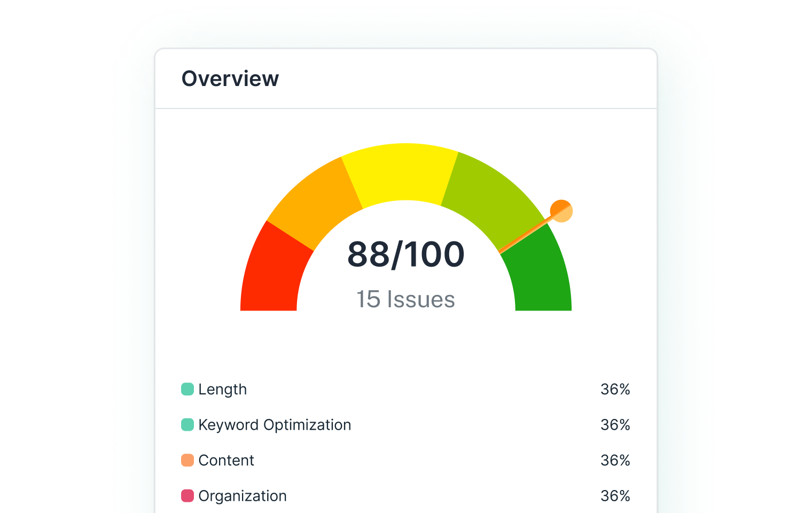Screen dimensions: 812x513
Task: Click the 36% value for Content
Action: (x=615, y=461)
